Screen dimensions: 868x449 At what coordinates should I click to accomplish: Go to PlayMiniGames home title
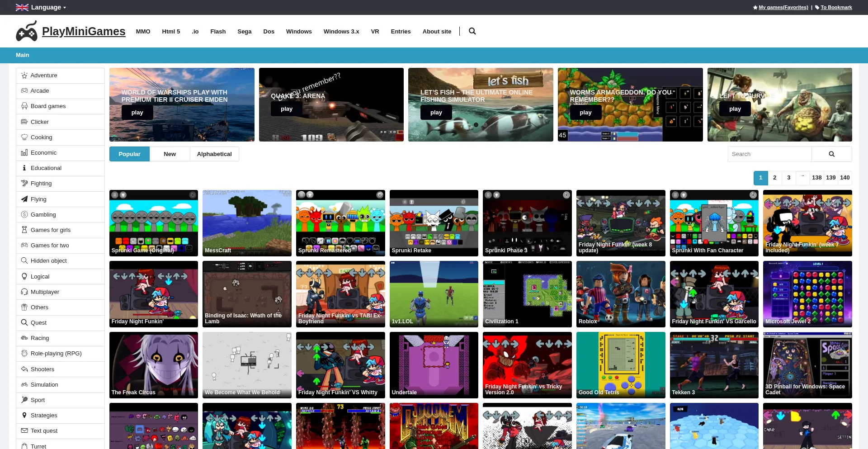[84, 31]
